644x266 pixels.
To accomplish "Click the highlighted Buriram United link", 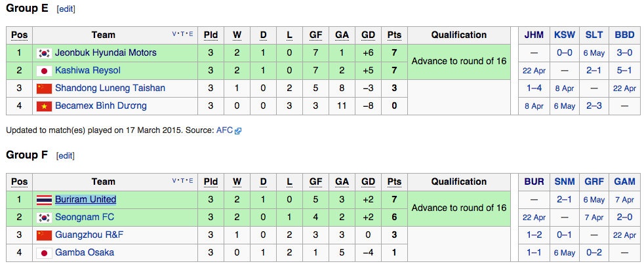I will [86, 200].
